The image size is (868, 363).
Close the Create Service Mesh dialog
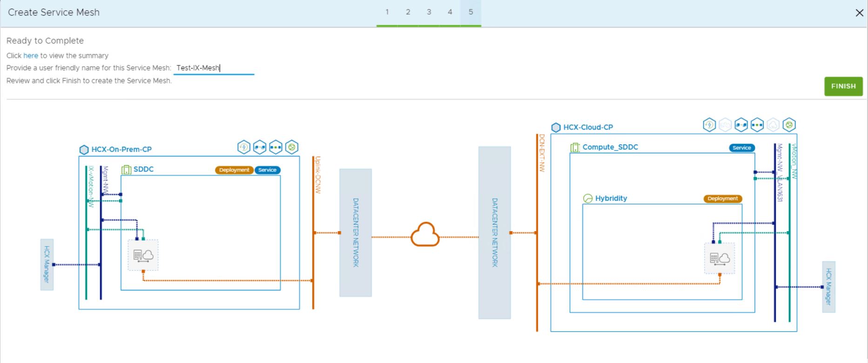pos(859,13)
